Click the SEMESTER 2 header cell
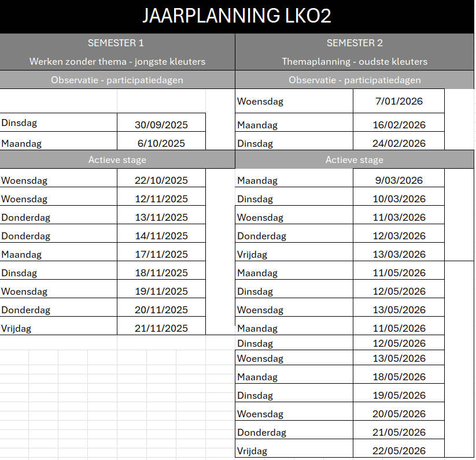The image size is (476, 460). point(355,43)
